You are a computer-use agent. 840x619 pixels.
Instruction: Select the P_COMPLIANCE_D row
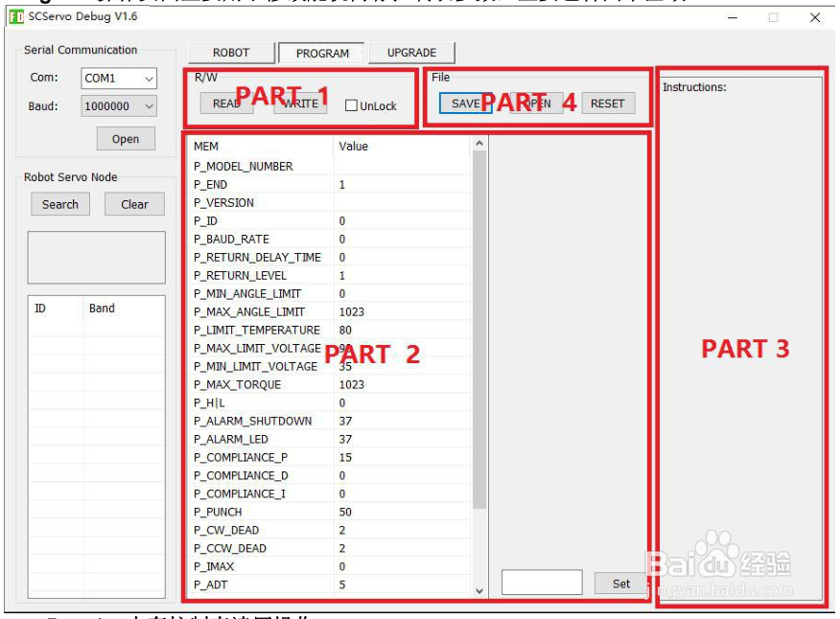(331, 476)
